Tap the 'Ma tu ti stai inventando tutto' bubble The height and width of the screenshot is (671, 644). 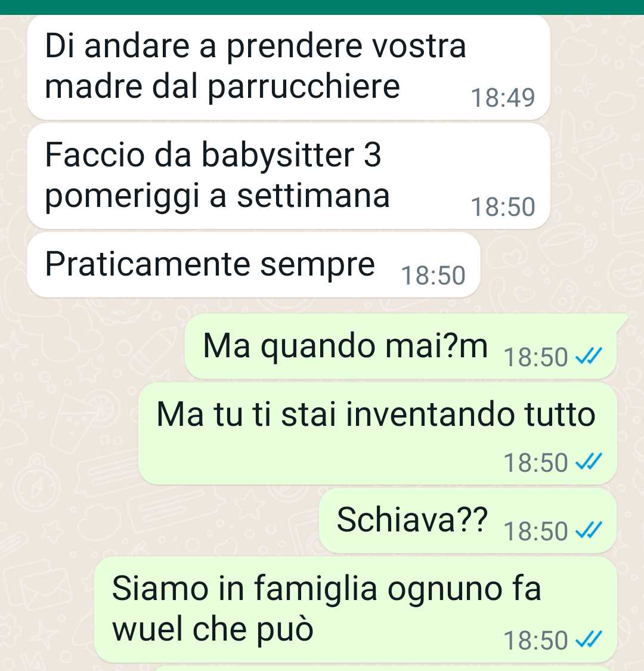(377, 434)
